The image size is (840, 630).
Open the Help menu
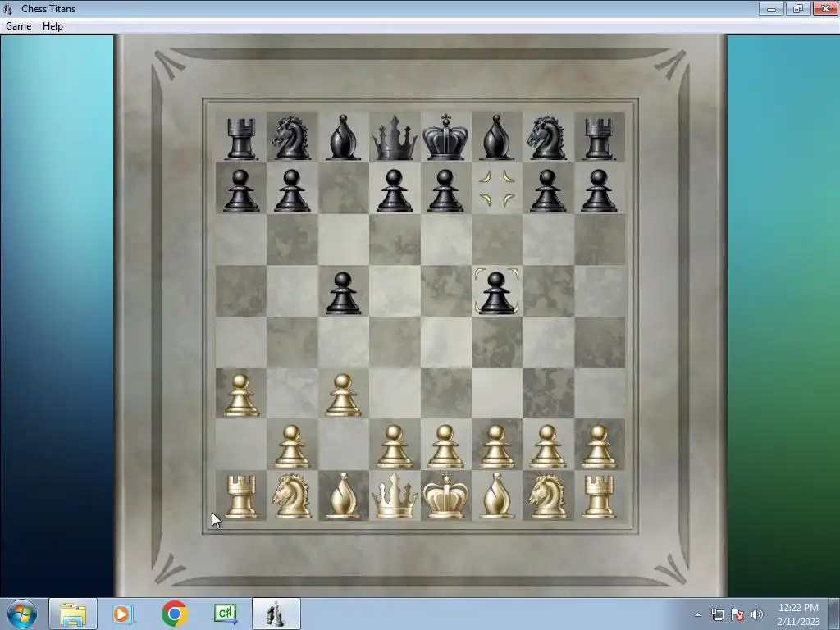pyautogui.click(x=52, y=26)
